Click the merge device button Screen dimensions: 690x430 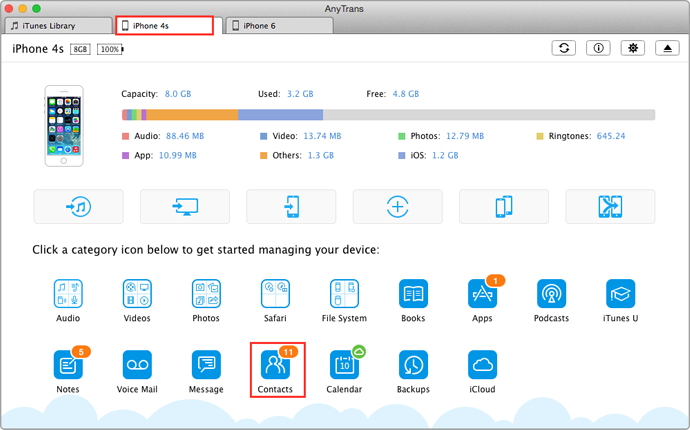[610, 206]
